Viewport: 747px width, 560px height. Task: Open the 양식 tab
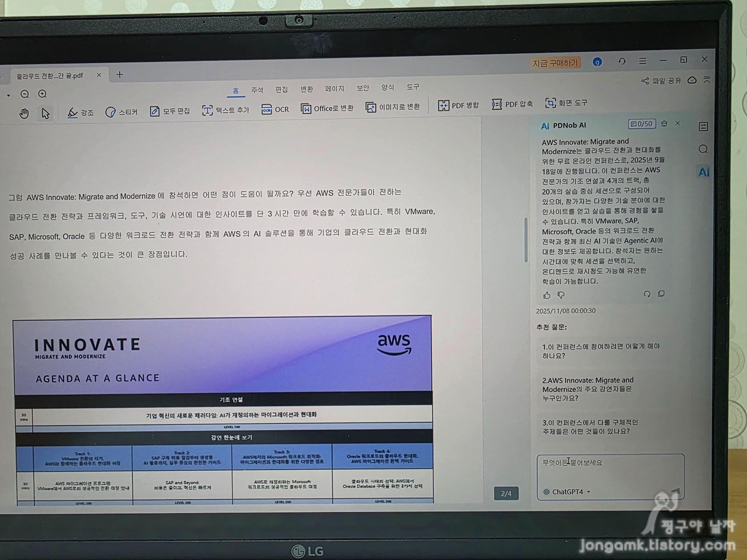[x=388, y=87]
